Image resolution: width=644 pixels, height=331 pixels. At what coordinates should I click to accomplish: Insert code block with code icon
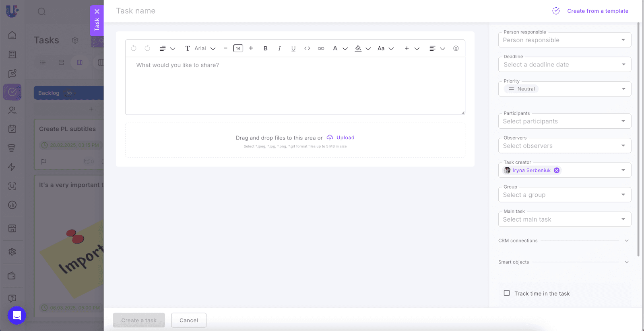point(307,48)
